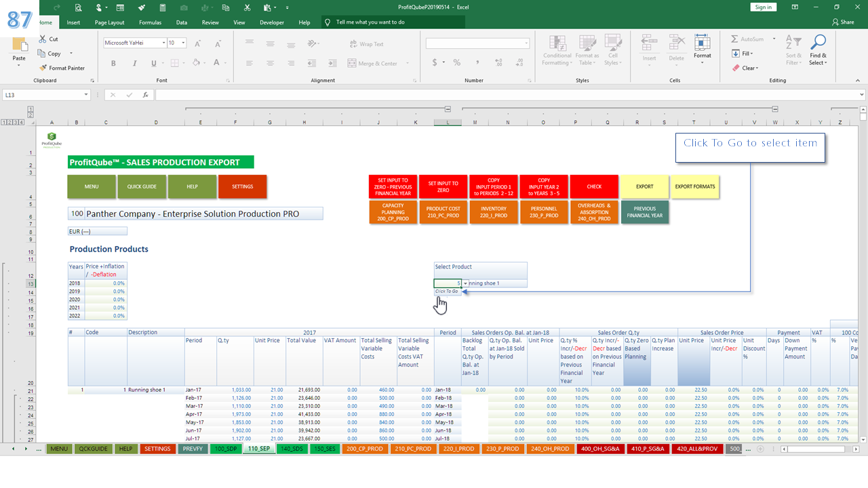
Task: Open the Developer ribbon tab
Action: pos(272,22)
